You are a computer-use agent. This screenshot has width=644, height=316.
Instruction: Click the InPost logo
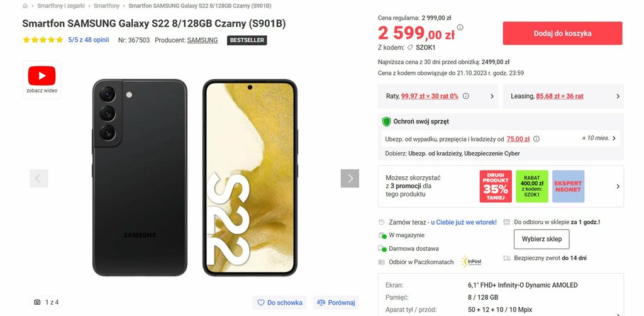pyautogui.click(x=471, y=262)
